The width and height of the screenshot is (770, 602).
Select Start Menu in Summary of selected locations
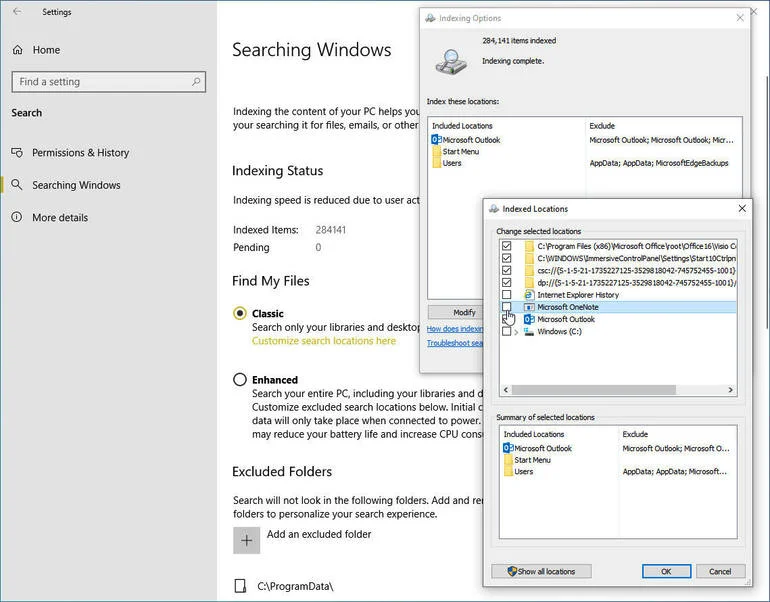(x=532, y=460)
